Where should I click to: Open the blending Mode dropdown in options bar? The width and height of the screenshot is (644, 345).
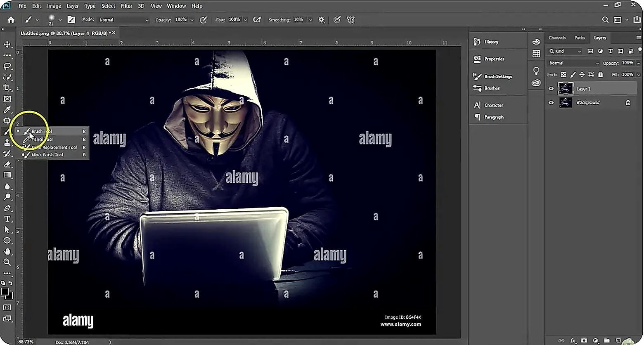(x=123, y=20)
